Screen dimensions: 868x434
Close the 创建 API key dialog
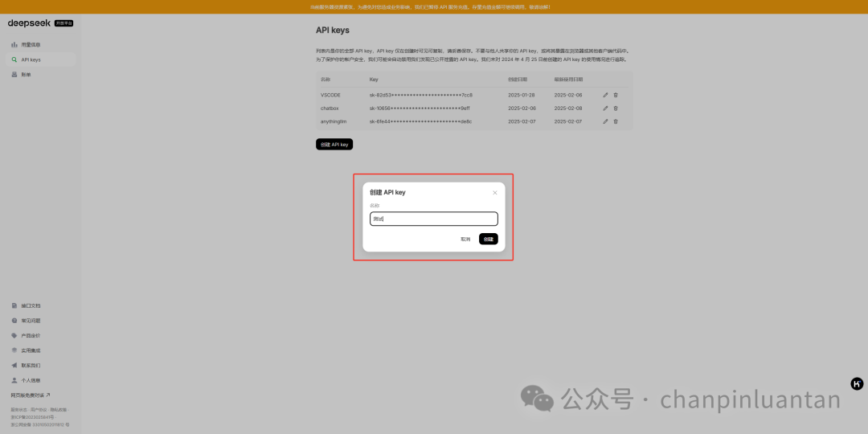pyautogui.click(x=495, y=193)
